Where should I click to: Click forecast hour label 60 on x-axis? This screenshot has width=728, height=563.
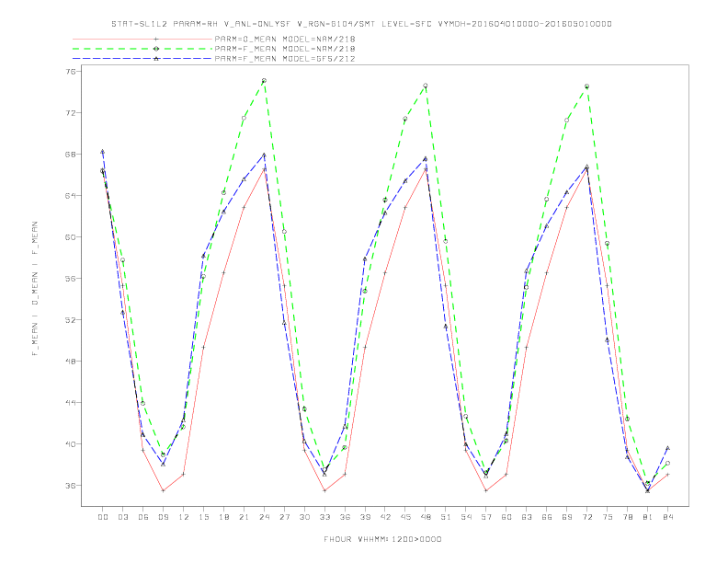click(506, 517)
